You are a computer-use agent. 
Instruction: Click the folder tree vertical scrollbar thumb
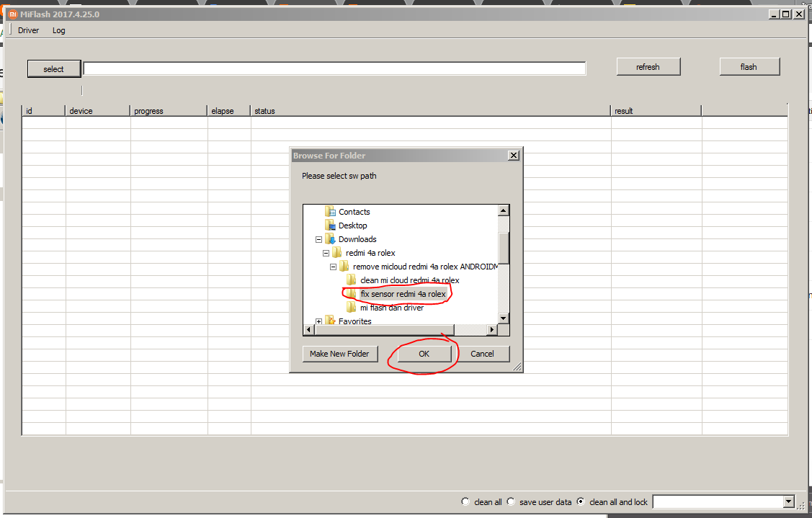pos(504,248)
